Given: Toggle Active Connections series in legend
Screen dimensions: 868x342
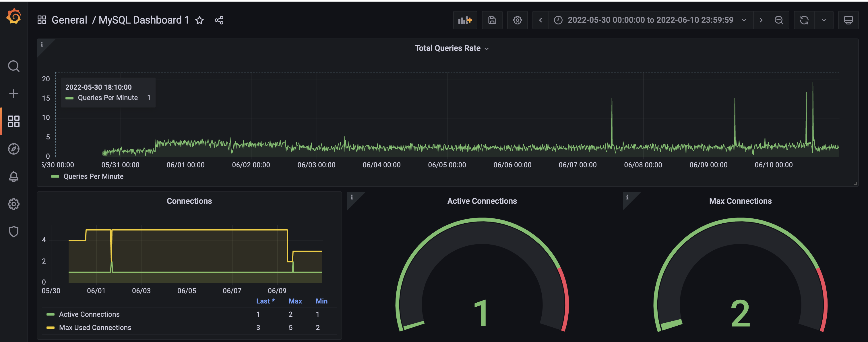Looking at the screenshot, I should 89,314.
